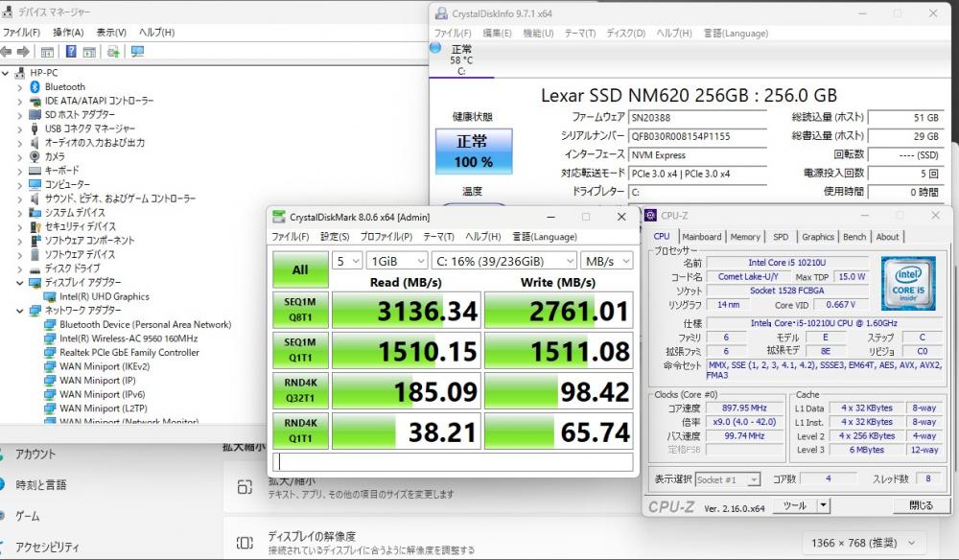This screenshot has width=959, height=560.
Task: Click the CPU-Z title bar app icon
Action: [x=651, y=215]
